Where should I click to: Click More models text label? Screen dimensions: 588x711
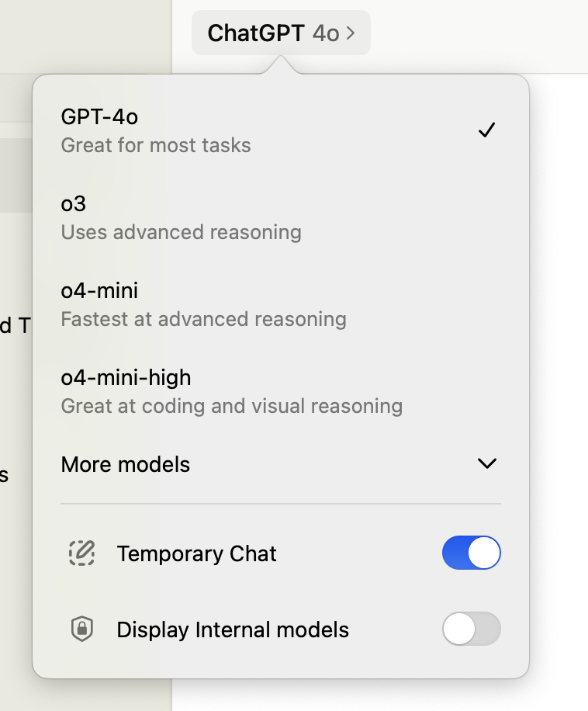(126, 464)
